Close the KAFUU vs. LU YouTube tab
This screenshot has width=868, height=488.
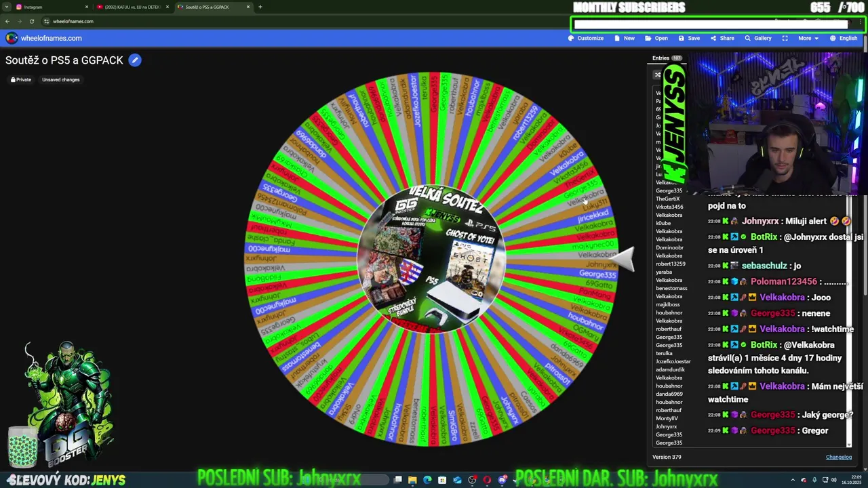[167, 7]
